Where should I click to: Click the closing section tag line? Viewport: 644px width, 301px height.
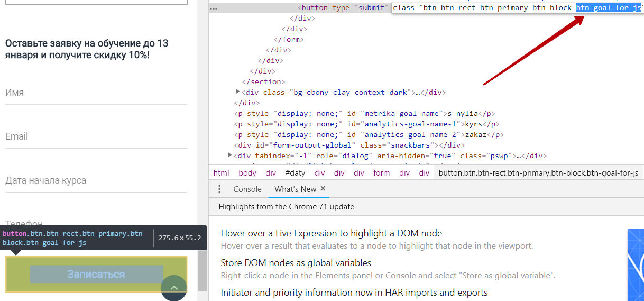(263, 81)
